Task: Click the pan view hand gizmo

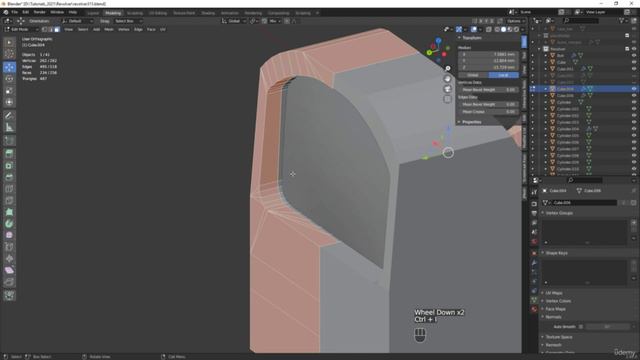Action: [448, 79]
